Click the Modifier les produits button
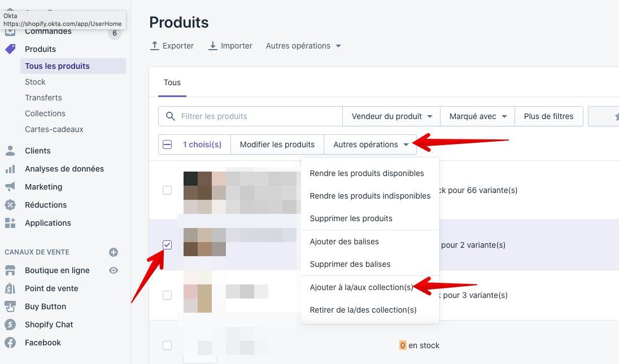Screen dimensions: 619x364 click(277, 144)
